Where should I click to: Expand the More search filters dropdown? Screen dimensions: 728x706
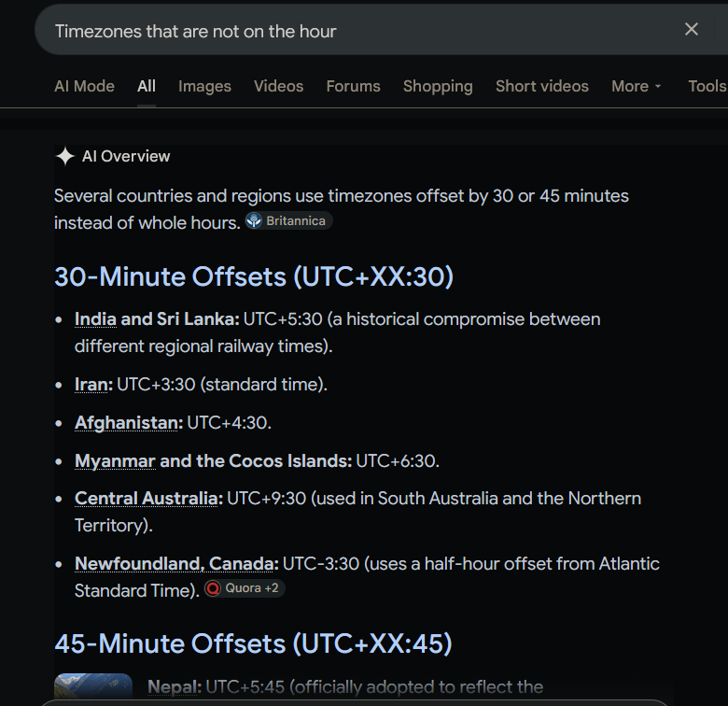pos(637,87)
